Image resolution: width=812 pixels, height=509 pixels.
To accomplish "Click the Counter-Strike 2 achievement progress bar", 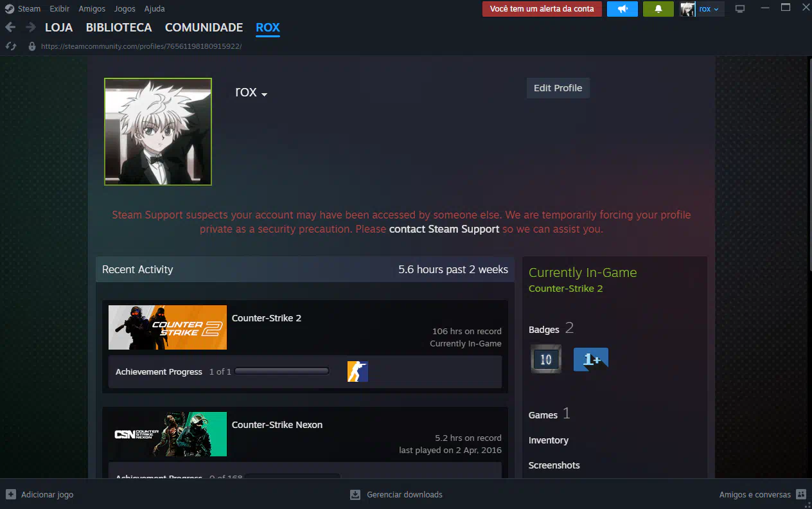I will pos(282,371).
